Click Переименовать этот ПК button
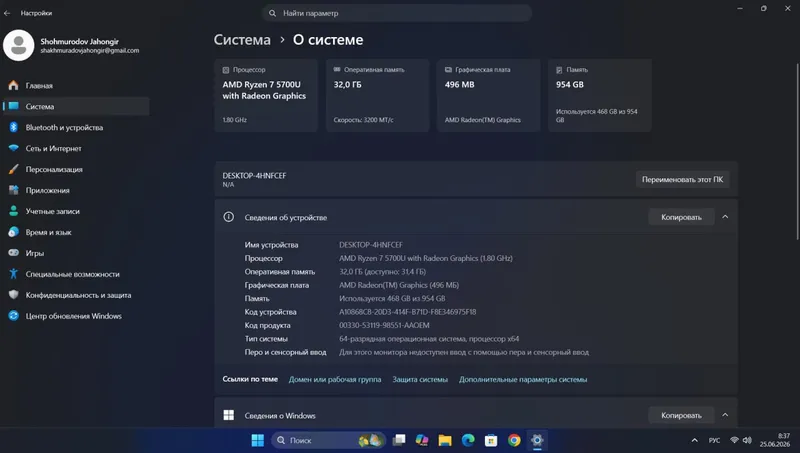 (x=682, y=180)
